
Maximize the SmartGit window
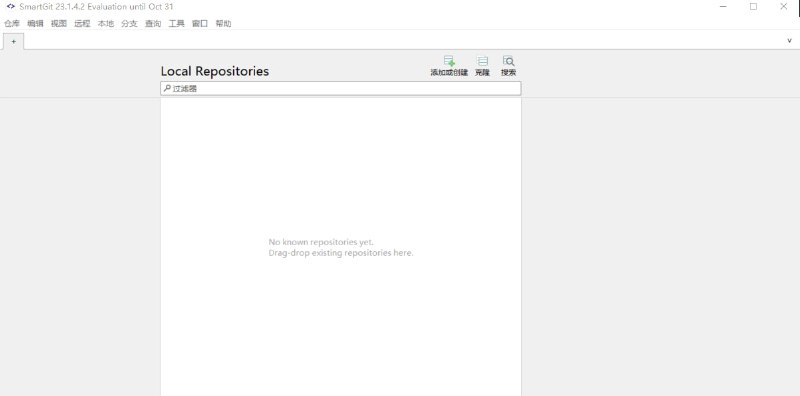pyautogui.click(x=753, y=7)
